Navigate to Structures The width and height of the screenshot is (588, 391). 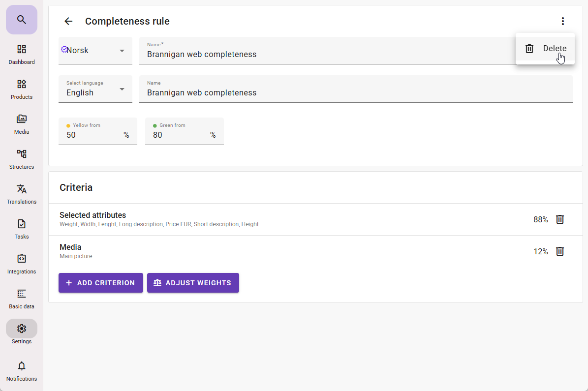[22, 159]
